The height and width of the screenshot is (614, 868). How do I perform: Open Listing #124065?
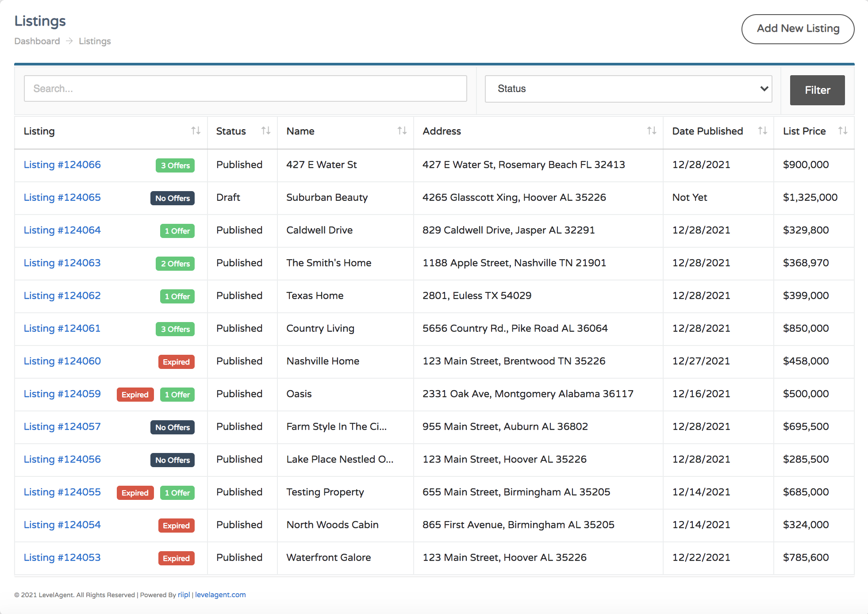click(62, 197)
